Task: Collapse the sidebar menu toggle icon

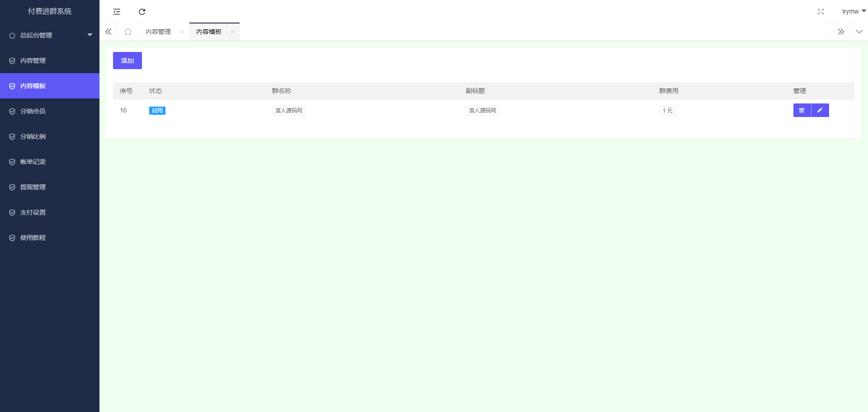Action: tap(117, 12)
